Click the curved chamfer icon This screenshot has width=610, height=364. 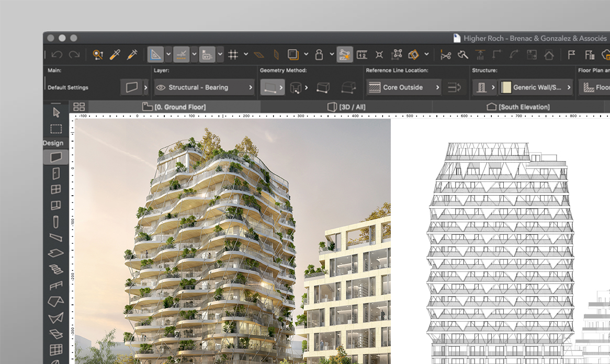(514, 55)
